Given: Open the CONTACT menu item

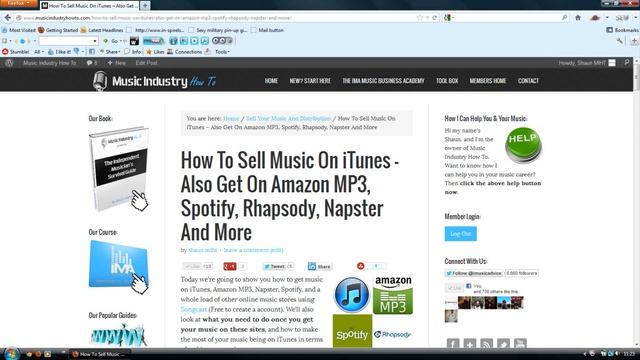Looking at the screenshot, I should 528,81.
